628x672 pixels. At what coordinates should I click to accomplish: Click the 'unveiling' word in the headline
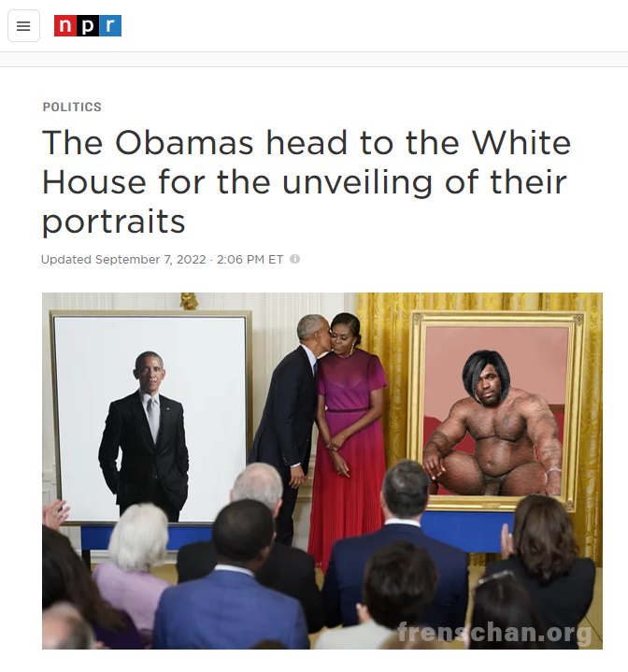pyautogui.click(x=357, y=182)
